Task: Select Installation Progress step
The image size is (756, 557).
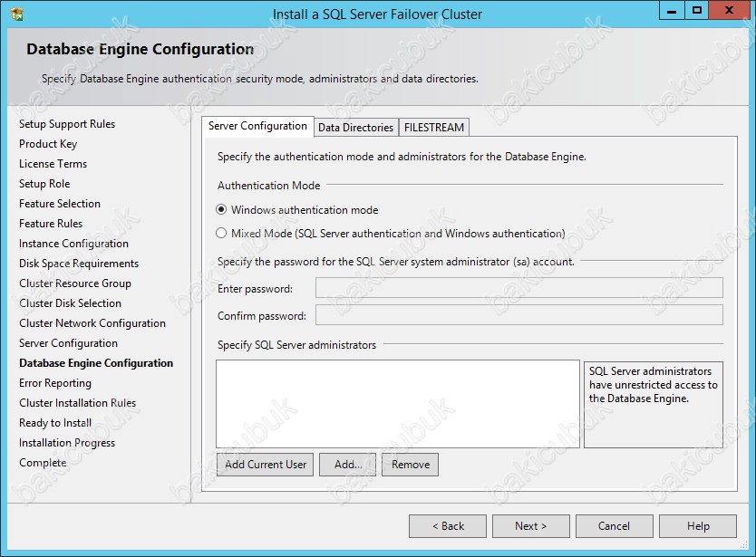Action: pos(67,443)
